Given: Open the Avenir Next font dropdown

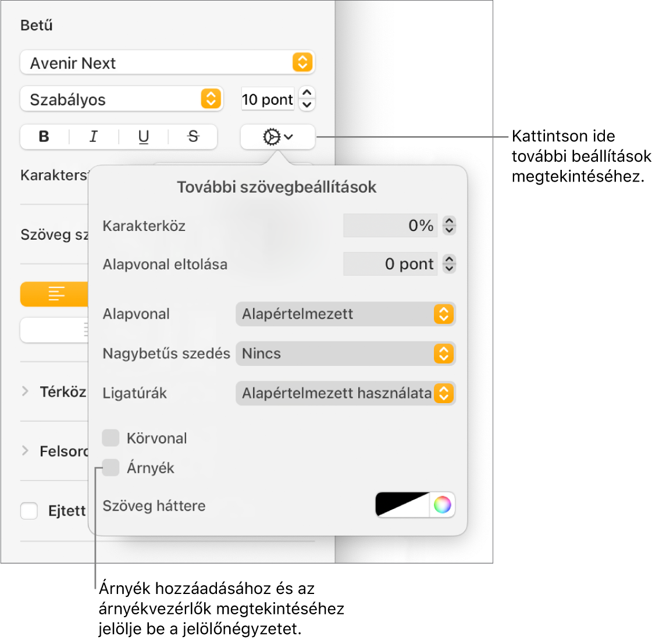Looking at the screenshot, I should click(x=168, y=63).
